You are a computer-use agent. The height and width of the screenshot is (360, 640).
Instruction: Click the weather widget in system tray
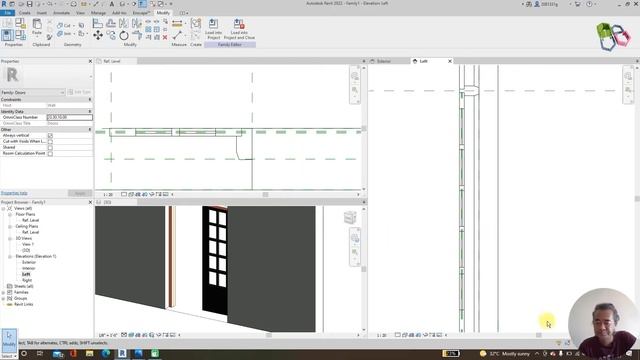point(505,353)
